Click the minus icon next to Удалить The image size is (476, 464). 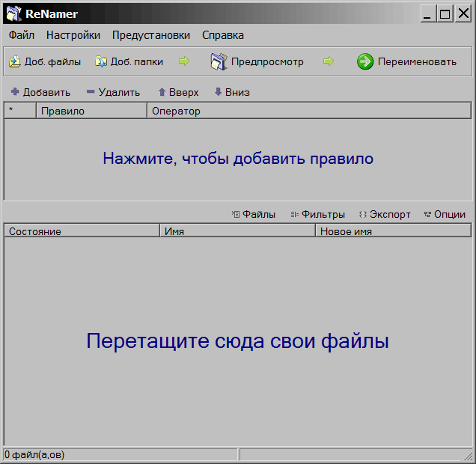point(91,92)
